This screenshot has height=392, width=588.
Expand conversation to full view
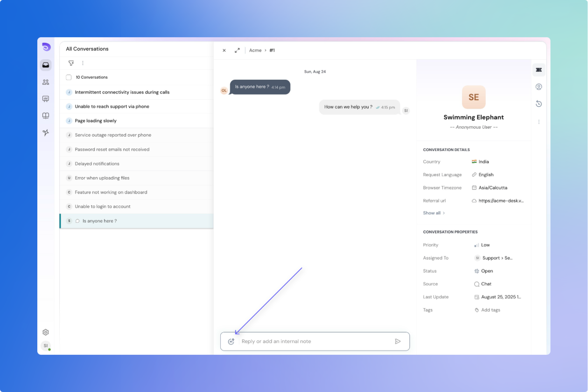pyautogui.click(x=237, y=50)
